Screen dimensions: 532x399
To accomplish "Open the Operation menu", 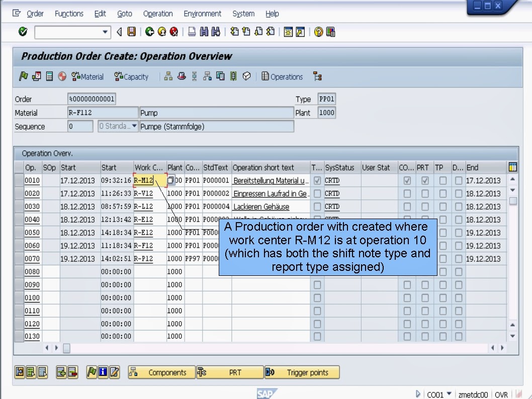I will (158, 14).
